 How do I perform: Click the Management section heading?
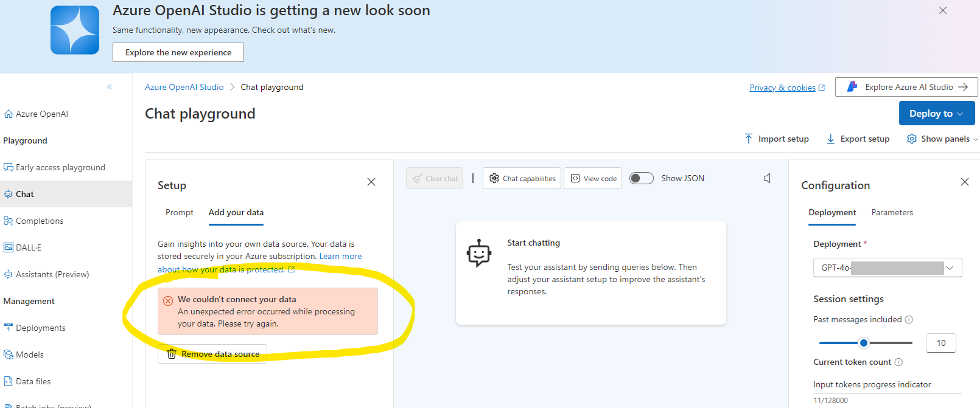(x=29, y=301)
